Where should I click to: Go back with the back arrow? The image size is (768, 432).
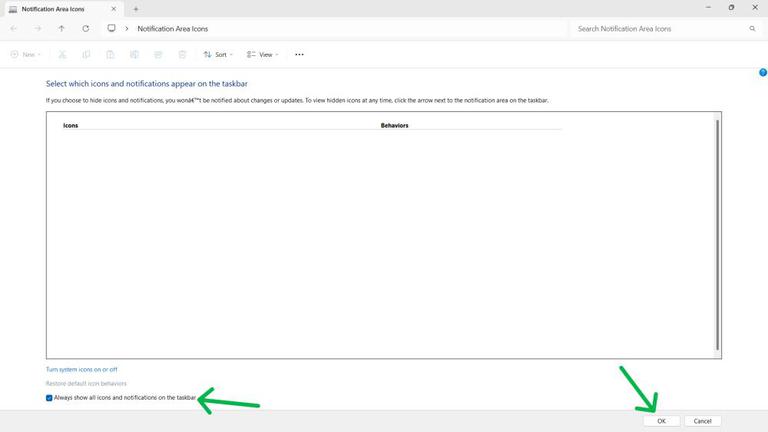[x=14, y=28]
